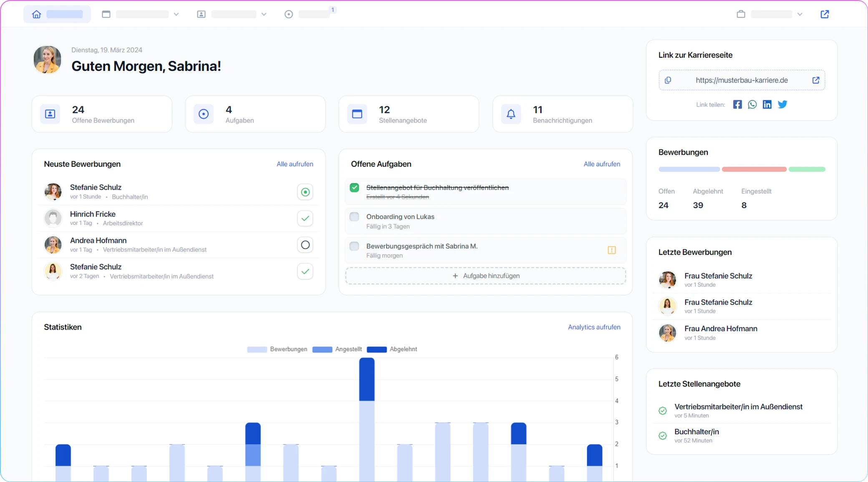This screenshot has width=868, height=482.
Task: Open the second navbar dropdown menu
Action: (264, 14)
